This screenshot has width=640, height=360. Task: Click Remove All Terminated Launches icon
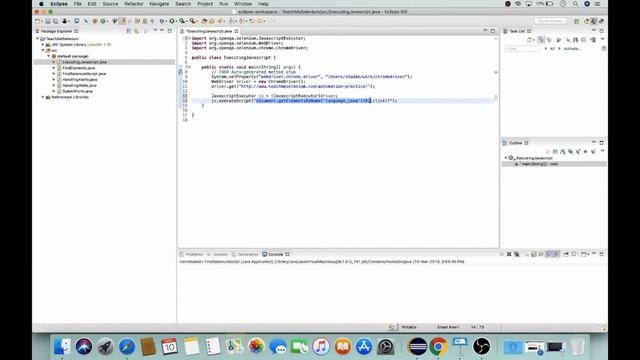click(x=517, y=254)
